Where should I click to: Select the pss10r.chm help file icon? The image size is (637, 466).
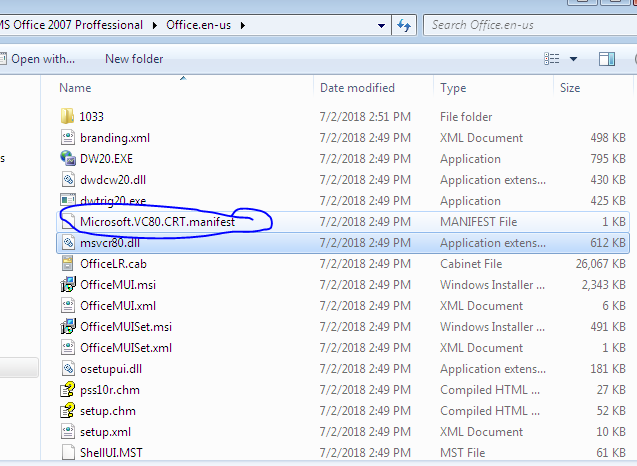(x=67, y=390)
